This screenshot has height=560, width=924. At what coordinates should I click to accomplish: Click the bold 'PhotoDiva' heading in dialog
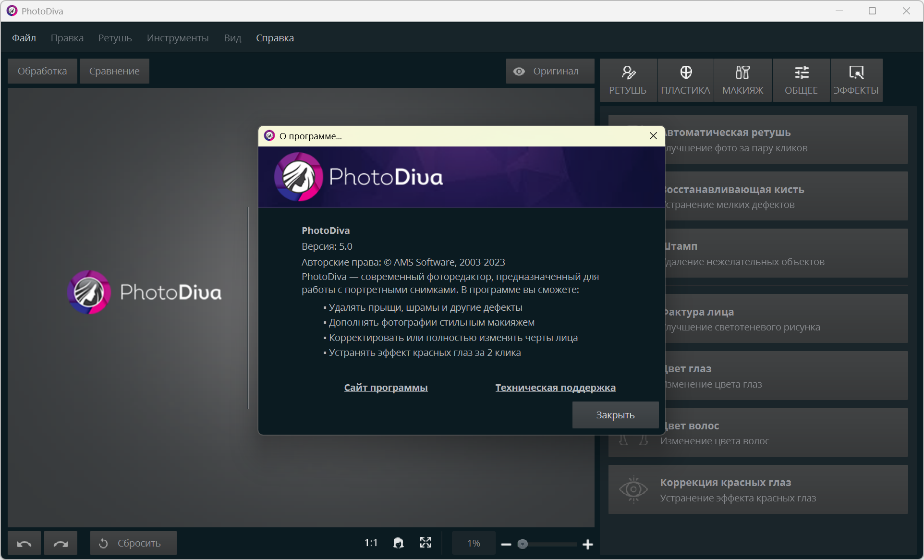click(x=326, y=231)
